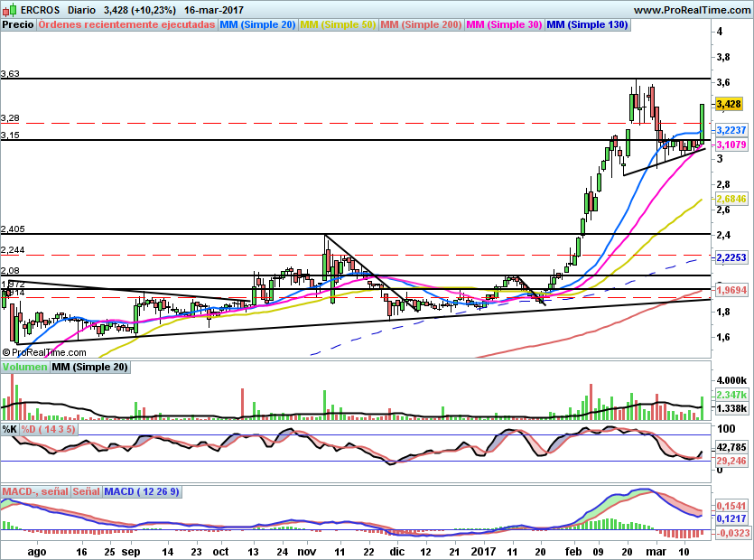This screenshot has width=754, height=560.
Task: Click the 2,6846 yellow moving average tag
Action: point(731,200)
